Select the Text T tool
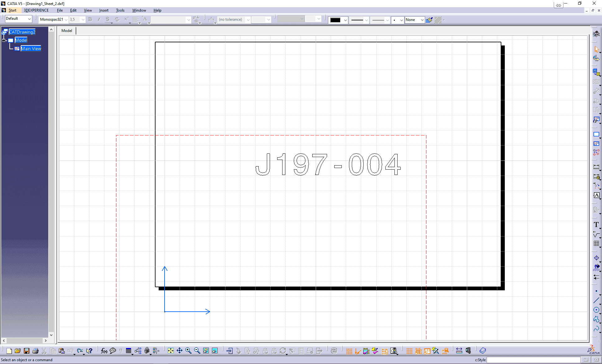 596,224
